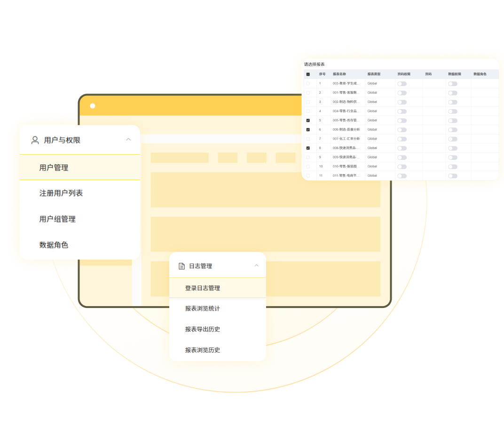Click the yellow dot in the window title bar
Image resolution: width=504 pixels, height=441 pixels.
click(x=93, y=106)
